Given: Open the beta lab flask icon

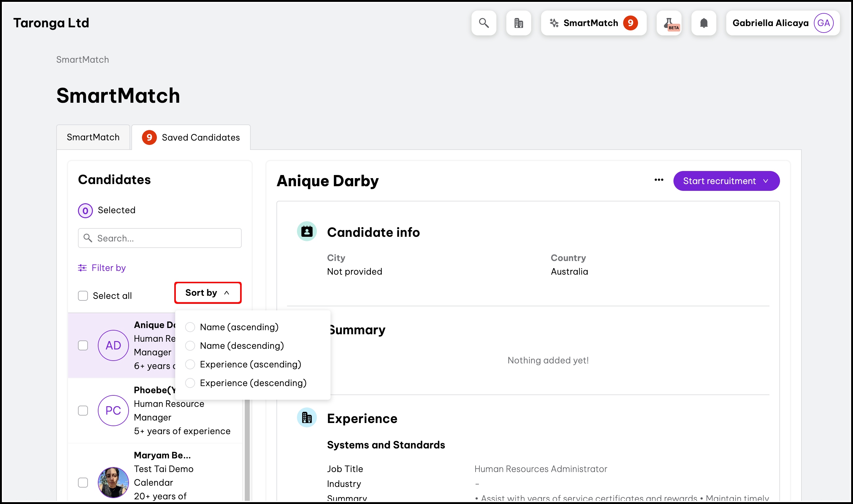Looking at the screenshot, I should tap(669, 23).
